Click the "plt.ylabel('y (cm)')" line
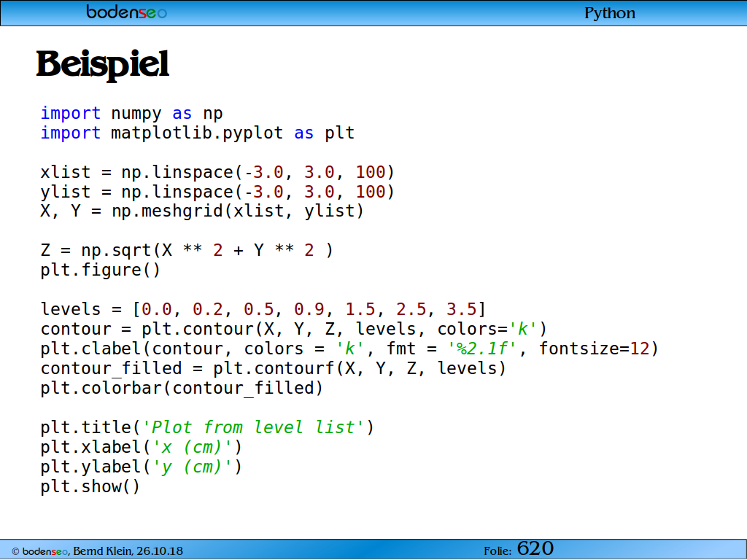The image size is (747, 560). click(x=142, y=467)
